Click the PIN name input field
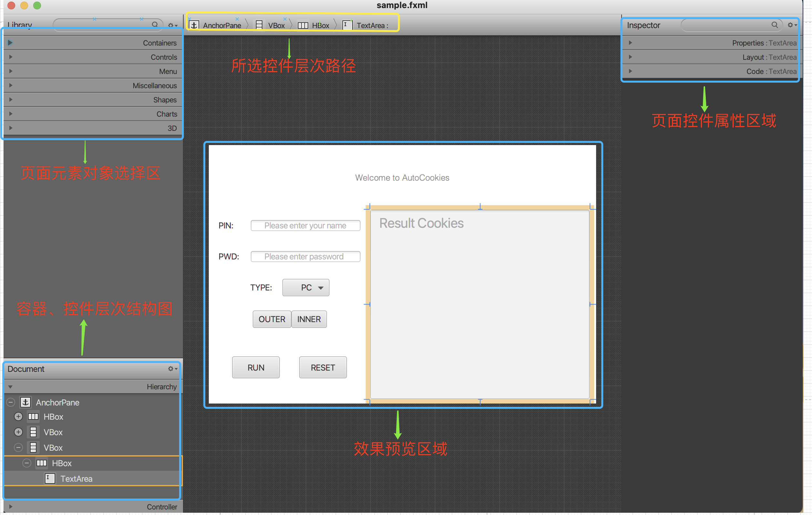 (305, 226)
